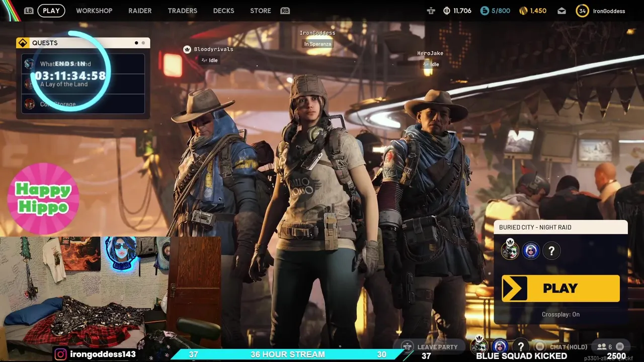The height and width of the screenshot is (362, 644).
Task: Open the Cold Storage quest row
Action: pos(83,104)
